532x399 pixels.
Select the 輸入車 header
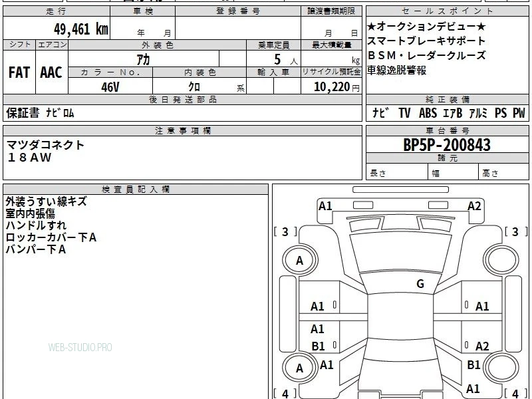(x=273, y=72)
